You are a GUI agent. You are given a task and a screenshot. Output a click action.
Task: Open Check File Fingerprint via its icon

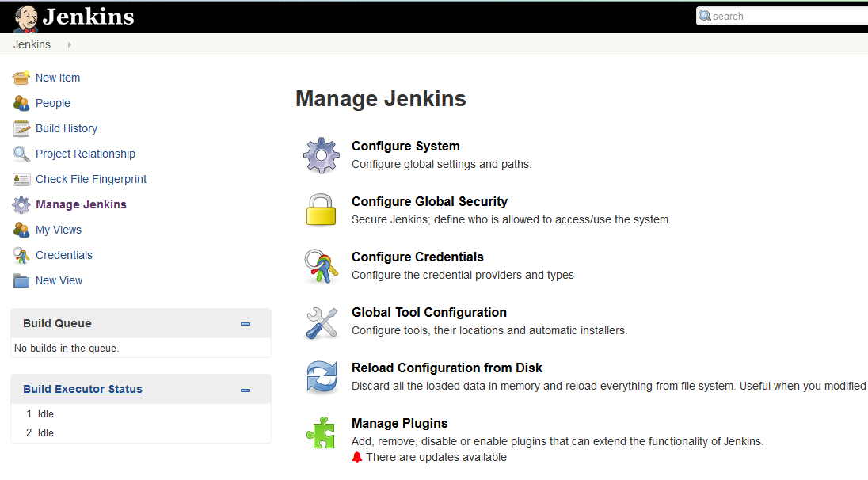(x=21, y=178)
